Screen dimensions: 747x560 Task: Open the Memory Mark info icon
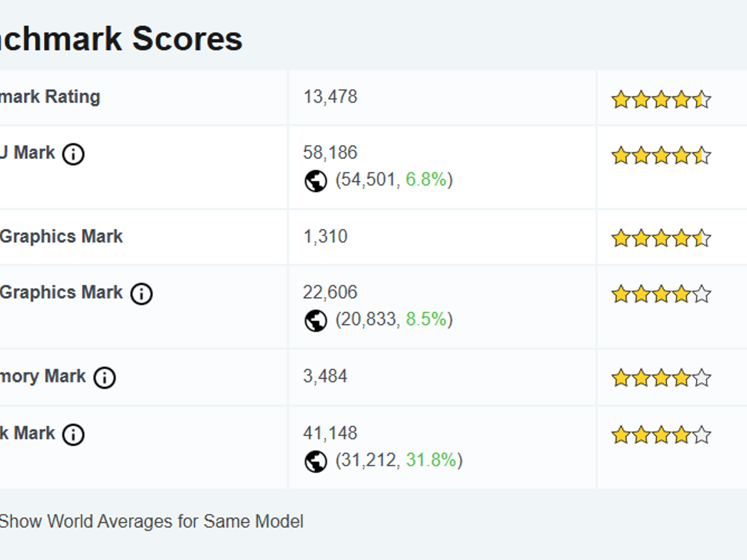(x=104, y=377)
